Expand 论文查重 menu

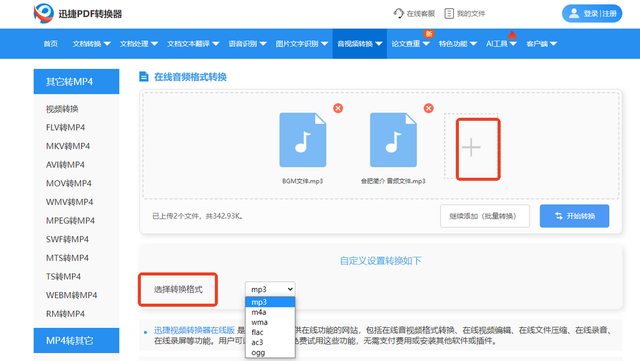410,44
